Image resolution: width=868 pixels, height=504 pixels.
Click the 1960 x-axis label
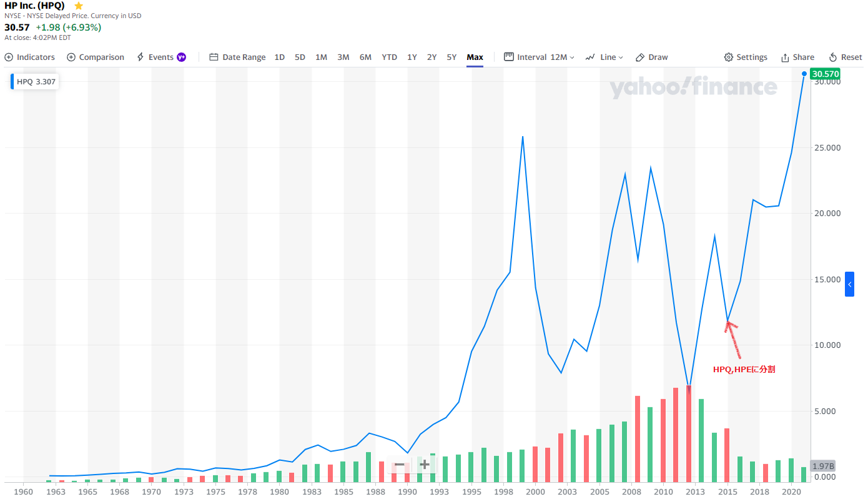pyautogui.click(x=23, y=492)
